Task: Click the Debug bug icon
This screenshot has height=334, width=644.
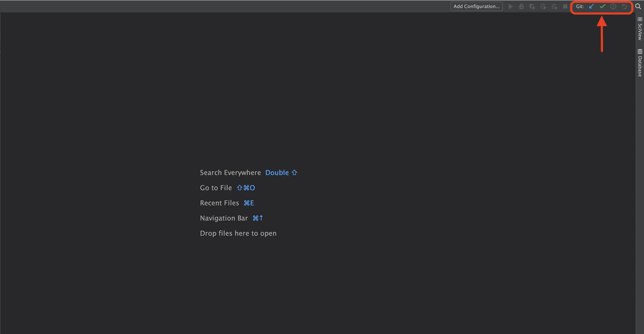Action: coord(521,7)
